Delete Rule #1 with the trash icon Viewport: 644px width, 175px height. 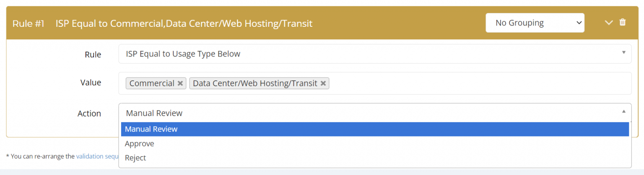click(x=623, y=23)
